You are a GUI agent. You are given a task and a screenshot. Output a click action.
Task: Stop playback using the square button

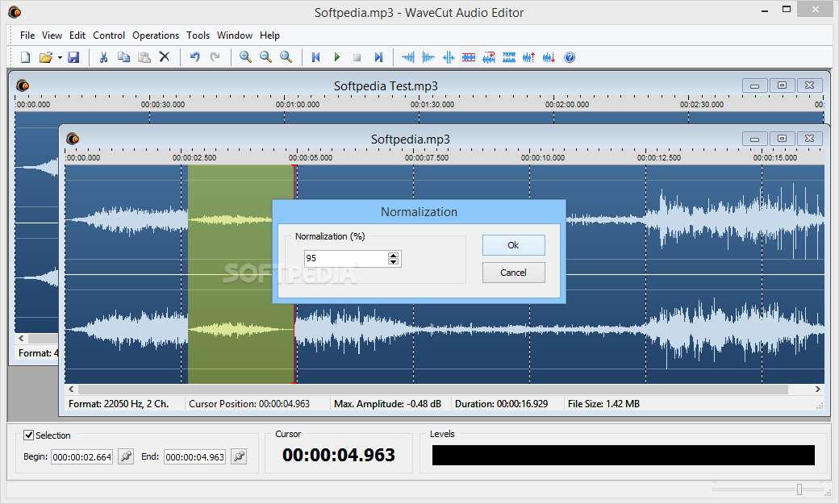[357, 57]
